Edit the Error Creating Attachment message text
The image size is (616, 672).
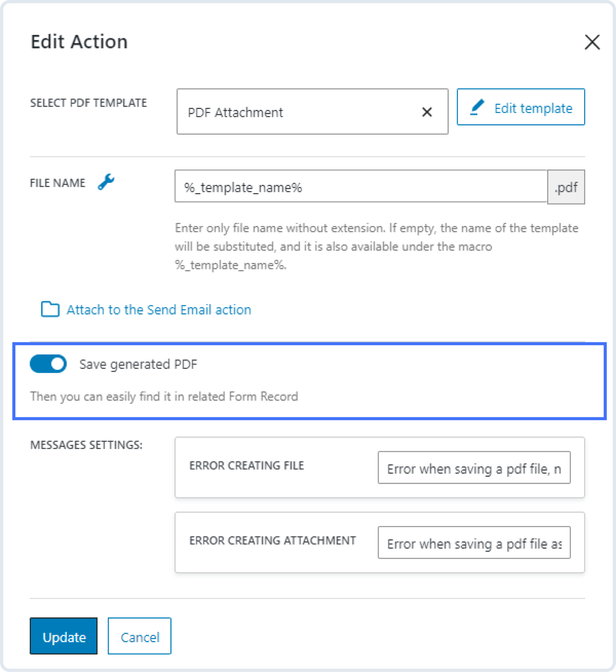[x=473, y=543]
